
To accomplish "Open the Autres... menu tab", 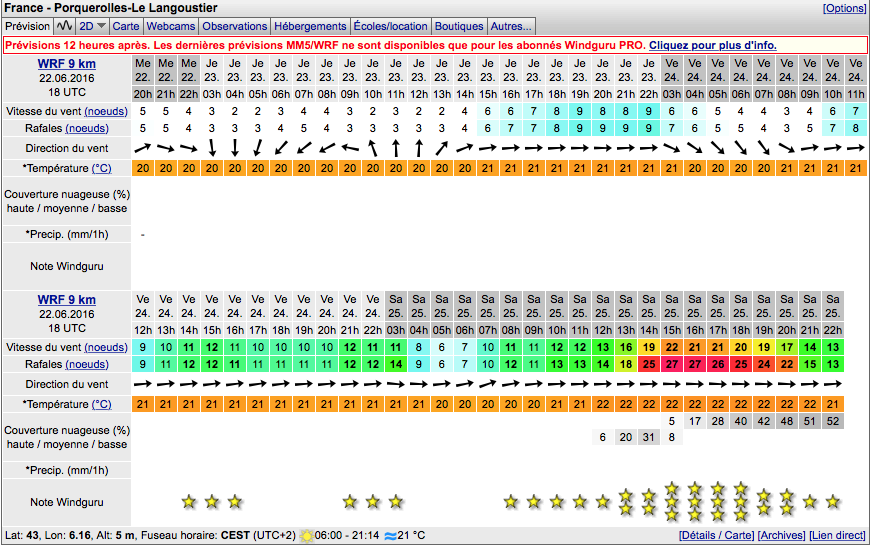I will (x=511, y=26).
